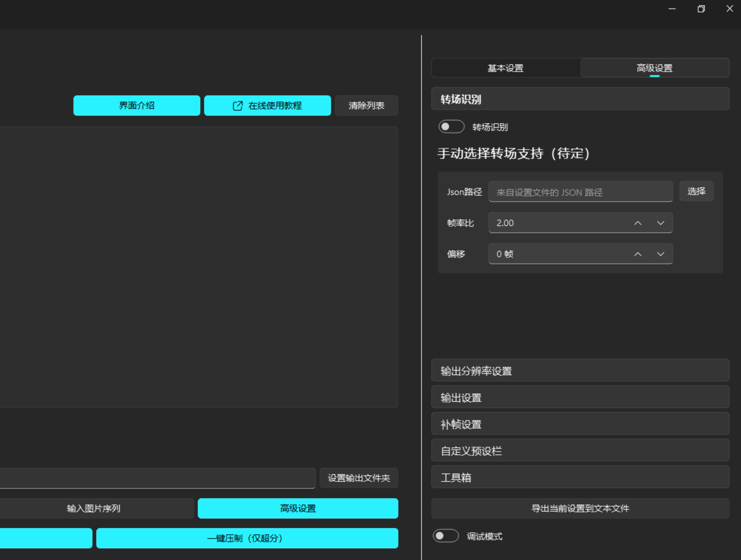Increase the 帧率比 value with up arrow
The image size is (741, 560).
[x=638, y=223]
